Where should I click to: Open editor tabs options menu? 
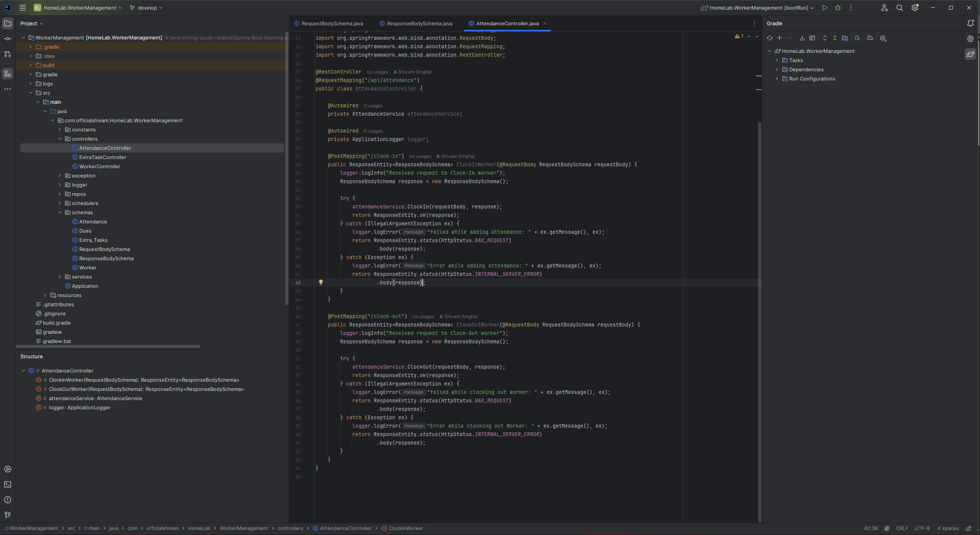pyautogui.click(x=754, y=23)
